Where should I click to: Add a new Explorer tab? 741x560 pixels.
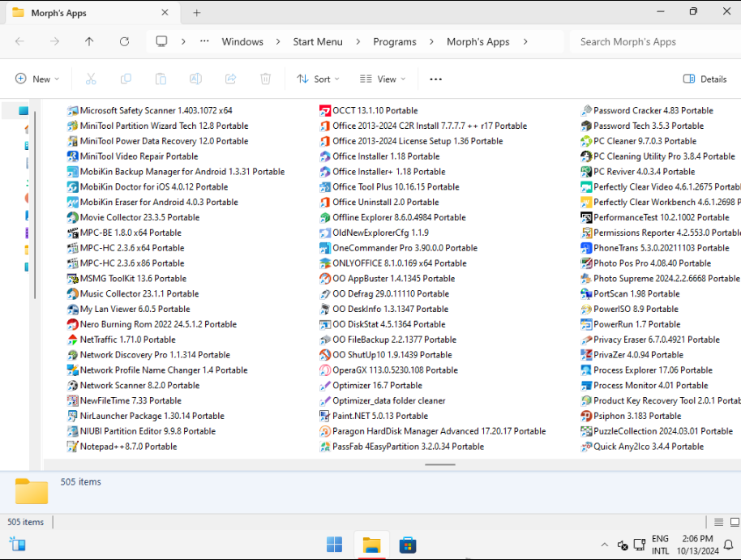coord(197,13)
